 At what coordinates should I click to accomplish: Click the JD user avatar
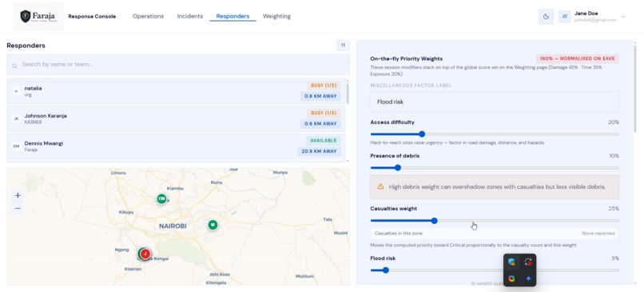(x=564, y=17)
